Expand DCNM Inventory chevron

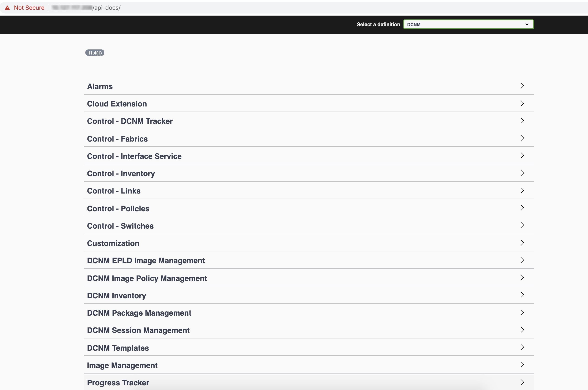point(522,295)
